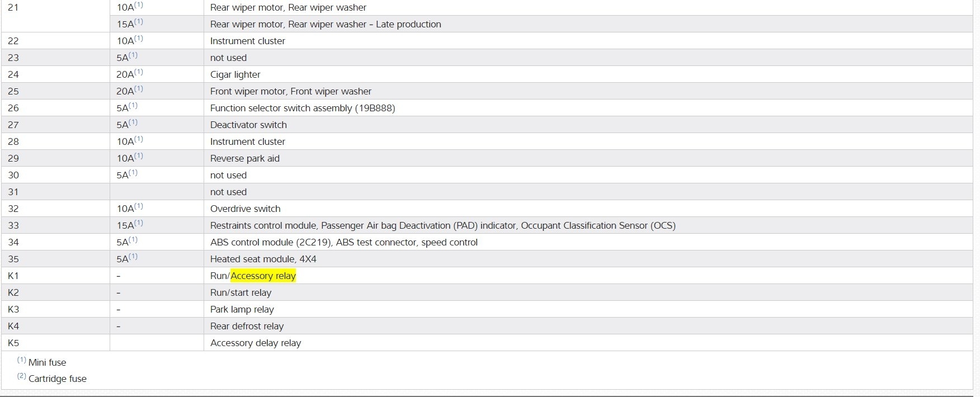
Task: Click footnote marker beside 10A in row 29
Action: (139, 156)
